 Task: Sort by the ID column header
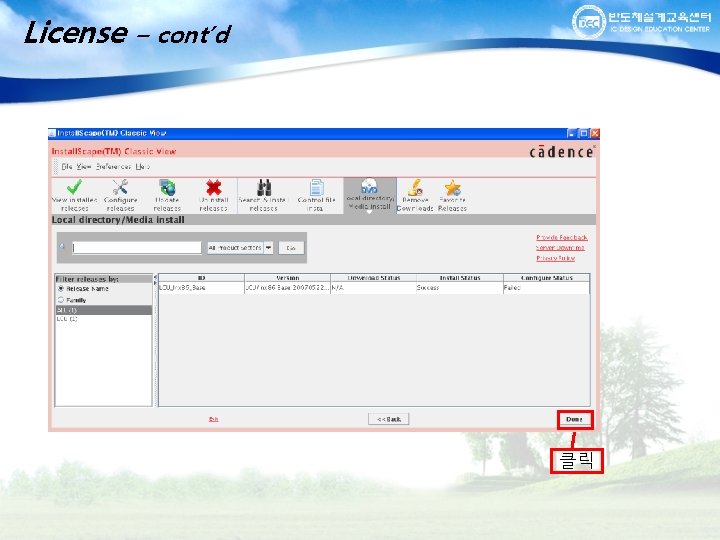tap(202, 278)
